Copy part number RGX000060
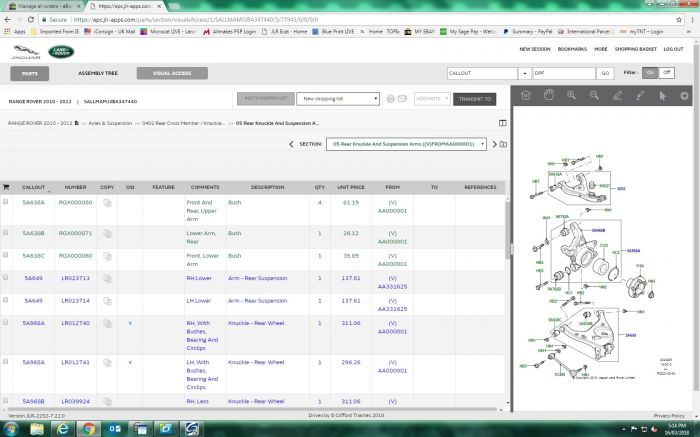The width and height of the screenshot is (700, 437). click(107, 256)
